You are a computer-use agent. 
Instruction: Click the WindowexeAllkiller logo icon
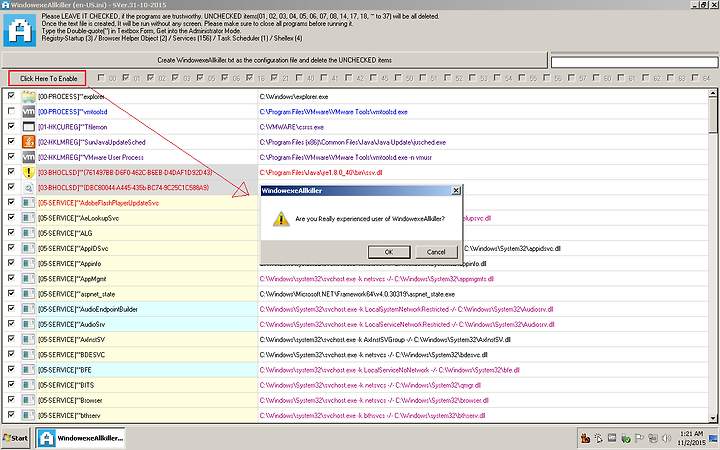(20, 30)
